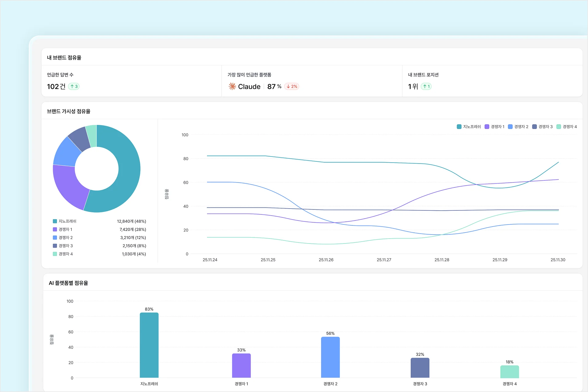Click the green up-3 change badge
The height and width of the screenshot is (392, 588).
(74, 86)
